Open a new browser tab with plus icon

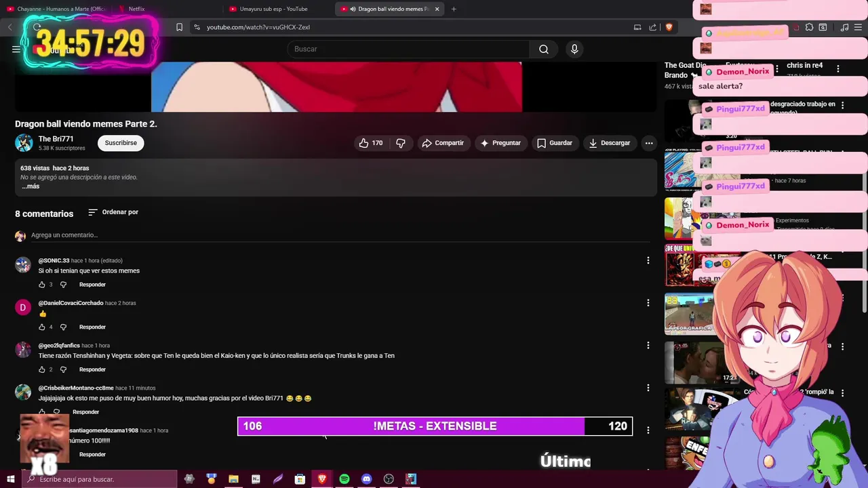click(x=454, y=9)
